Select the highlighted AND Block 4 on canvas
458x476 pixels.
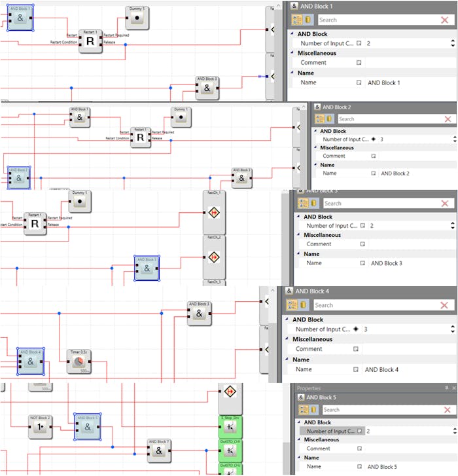pyautogui.click(x=30, y=361)
